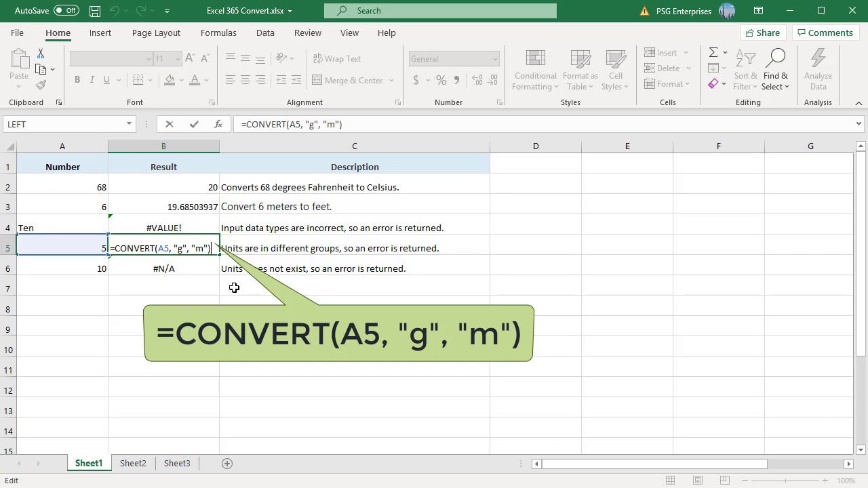Collapse the ribbon
This screenshot has height=488, width=868.
coord(859,103)
